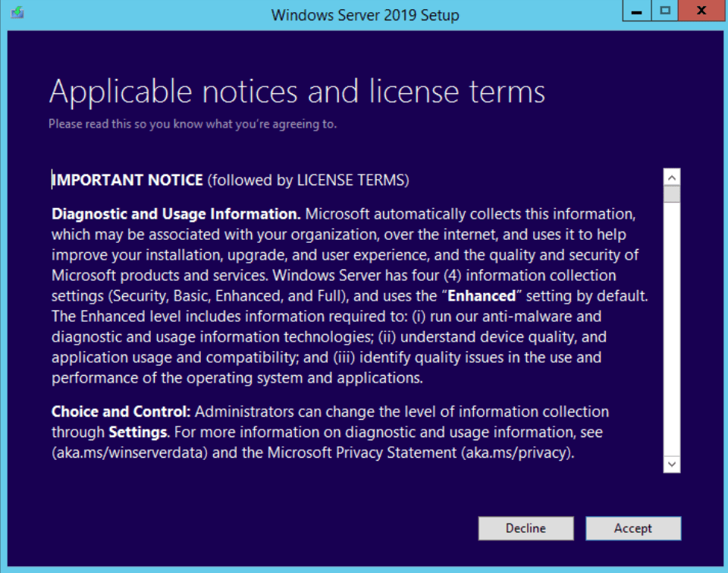Click the scrollbar up arrow
Image resolution: width=728 pixels, height=573 pixels.
pos(672,177)
